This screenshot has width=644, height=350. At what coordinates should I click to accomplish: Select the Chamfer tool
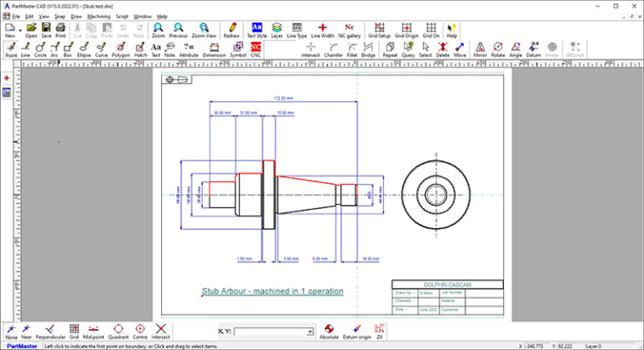(333, 50)
